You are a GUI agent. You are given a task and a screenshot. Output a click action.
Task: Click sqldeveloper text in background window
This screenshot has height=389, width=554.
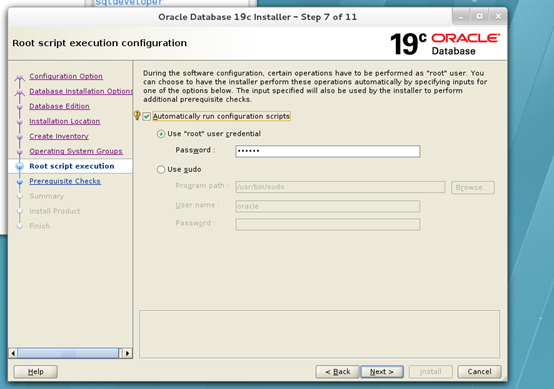(129, 2)
